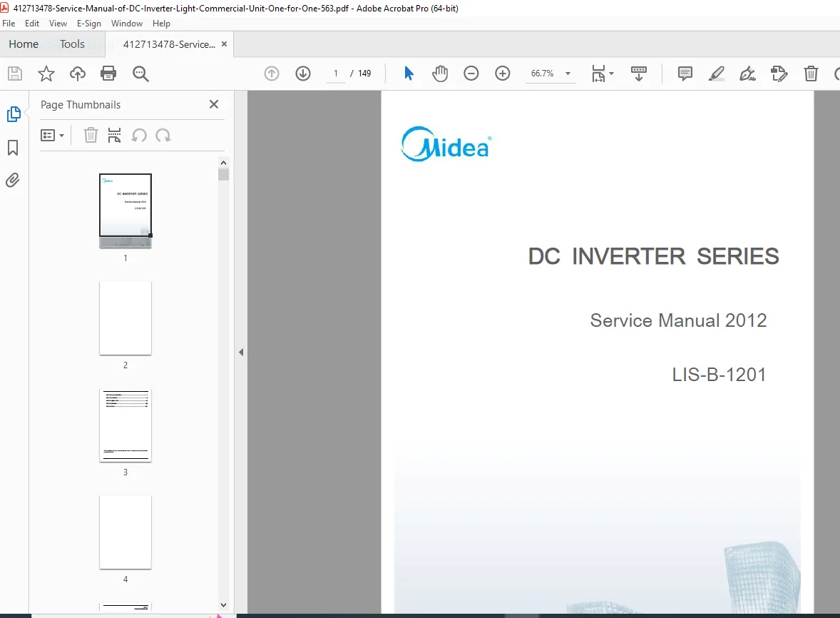Click the upload to cloud icon
This screenshot has width=840, height=618.
click(x=78, y=74)
